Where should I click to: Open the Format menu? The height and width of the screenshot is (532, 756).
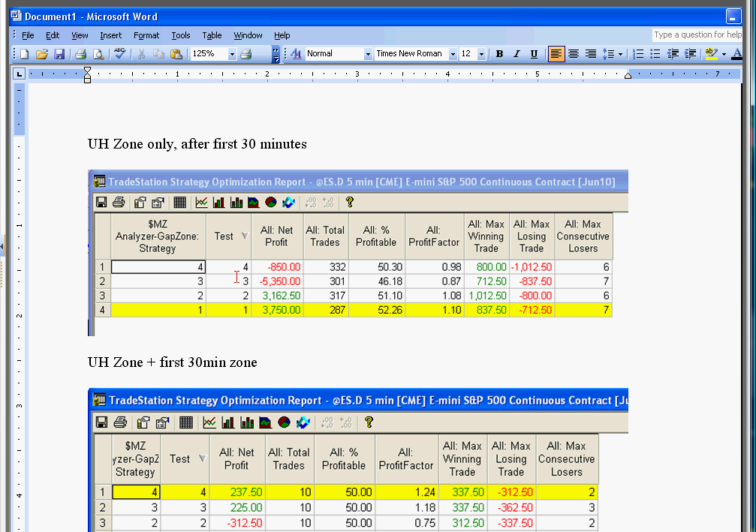[x=146, y=35]
